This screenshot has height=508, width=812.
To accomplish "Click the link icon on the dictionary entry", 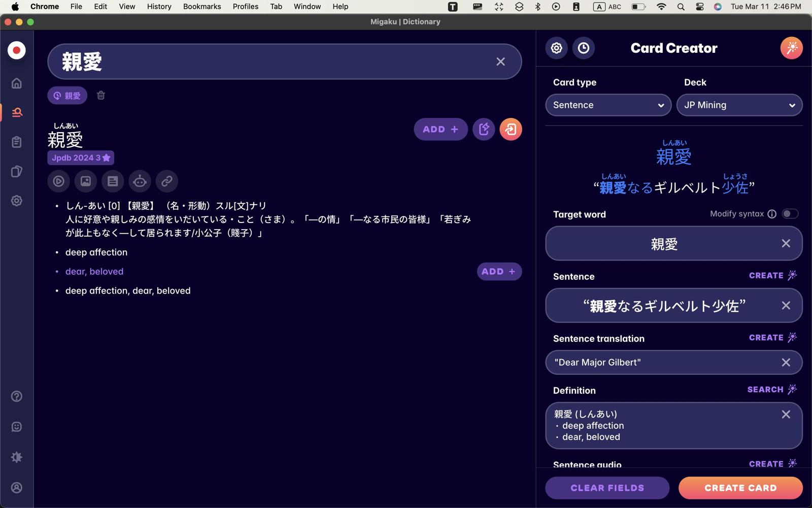I will point(166,181).
